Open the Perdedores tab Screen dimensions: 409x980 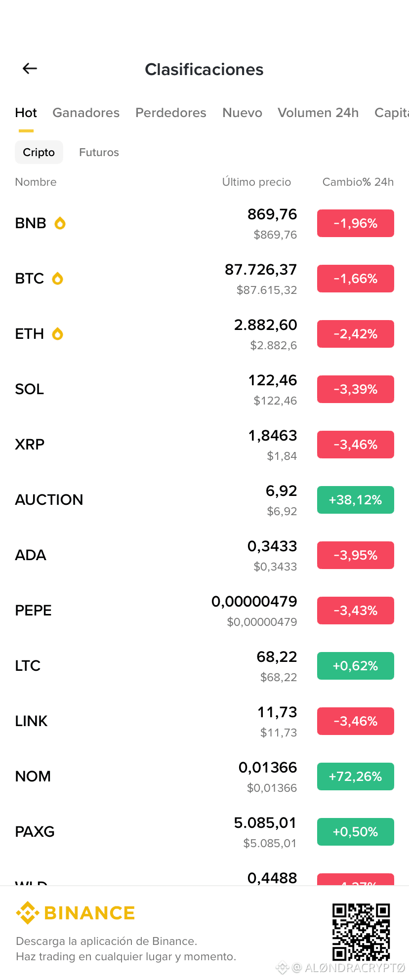tap(171, 113)
